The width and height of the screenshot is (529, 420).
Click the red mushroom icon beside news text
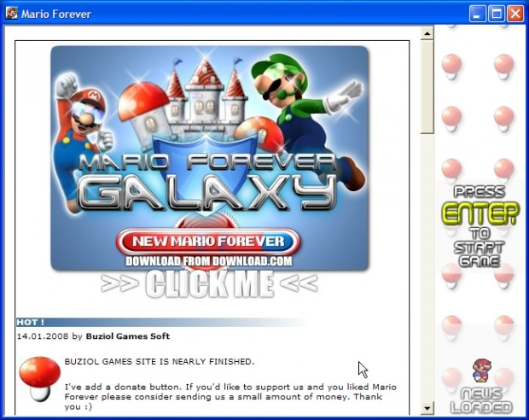[x=39, y=378]
